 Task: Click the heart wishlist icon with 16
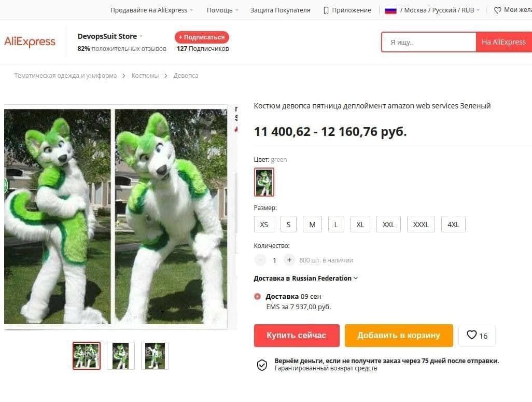click(x=477, y=336)
